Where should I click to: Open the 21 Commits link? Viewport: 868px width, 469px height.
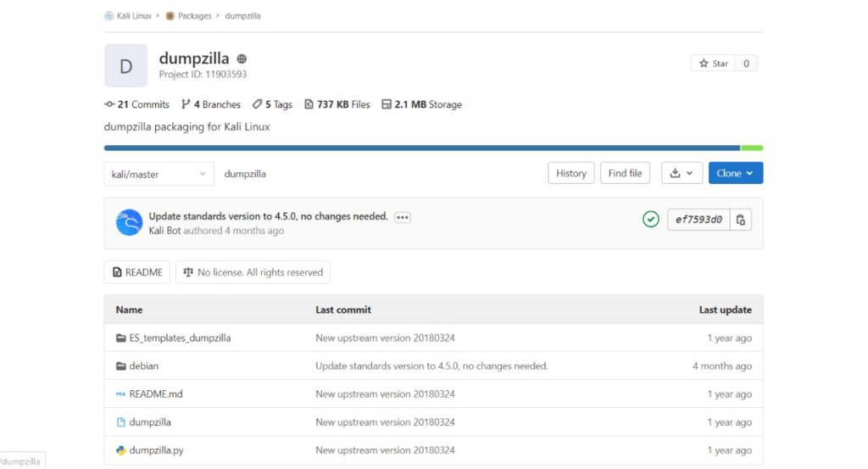[136, 104]
